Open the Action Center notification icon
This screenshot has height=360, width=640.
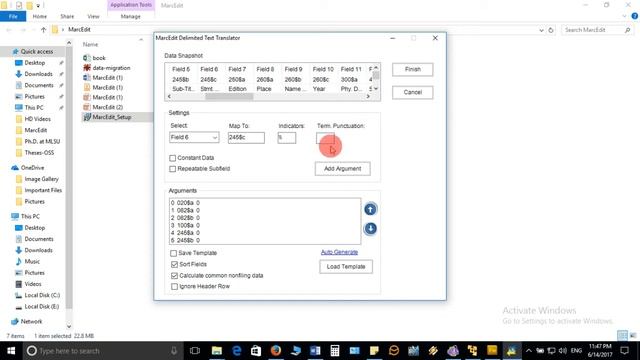pos(624,351)
